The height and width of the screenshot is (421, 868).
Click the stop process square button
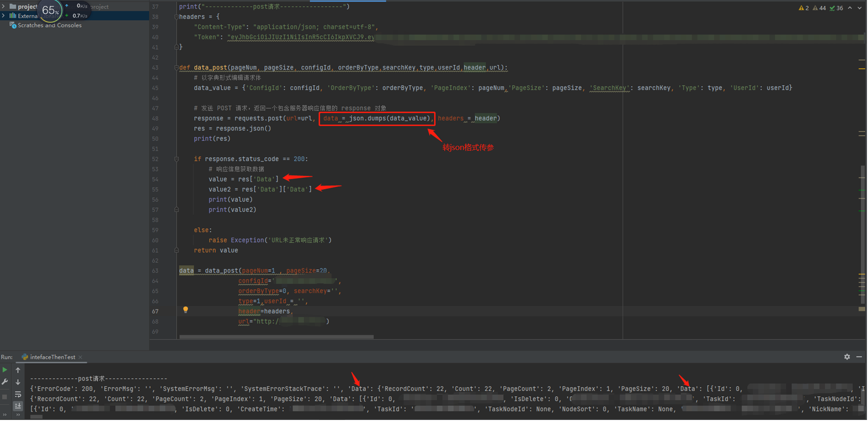(5, 396)
